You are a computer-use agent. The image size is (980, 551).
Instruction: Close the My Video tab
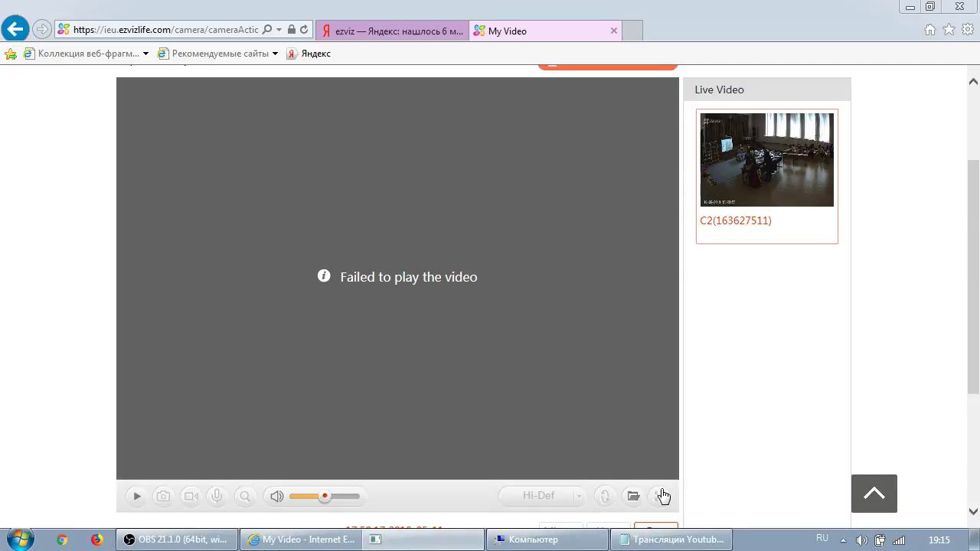point(614,31)
